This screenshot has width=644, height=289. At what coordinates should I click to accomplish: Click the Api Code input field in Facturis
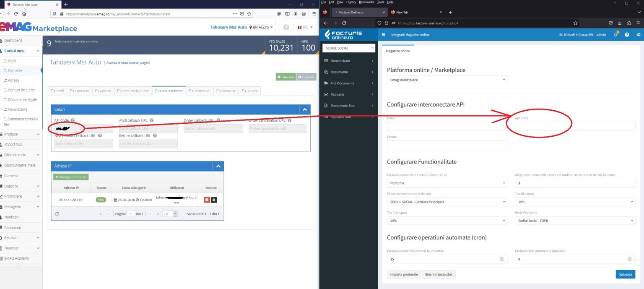(x=575, y=126)
